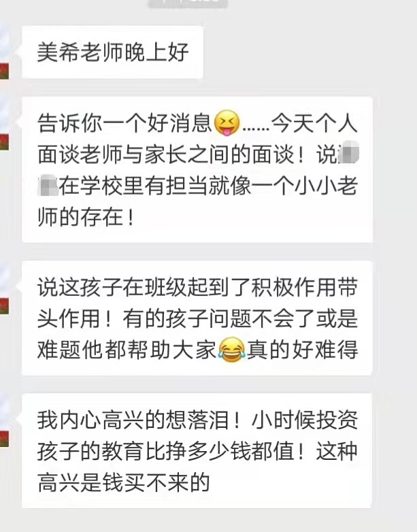417x532 pixels.
Task: Click the blurred name before 在学校里有担当
Action: click(48, 186)
